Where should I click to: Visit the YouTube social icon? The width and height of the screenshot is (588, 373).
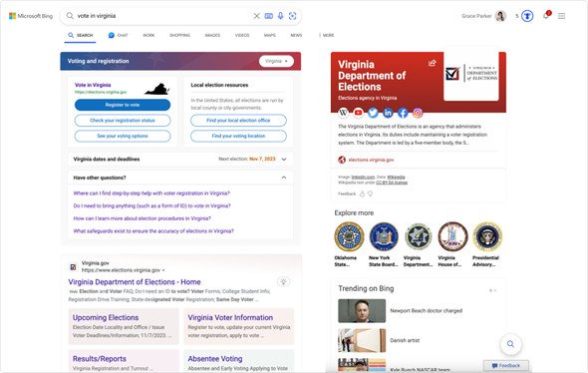point(358,113)
